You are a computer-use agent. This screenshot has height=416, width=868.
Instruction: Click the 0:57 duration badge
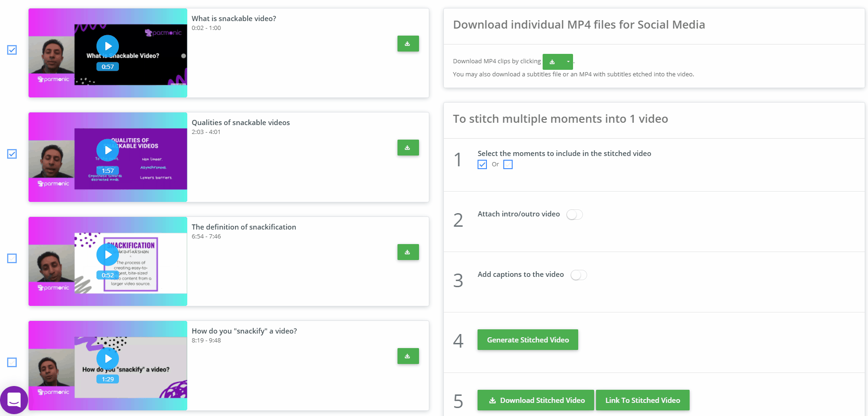(x=108, y=67)
